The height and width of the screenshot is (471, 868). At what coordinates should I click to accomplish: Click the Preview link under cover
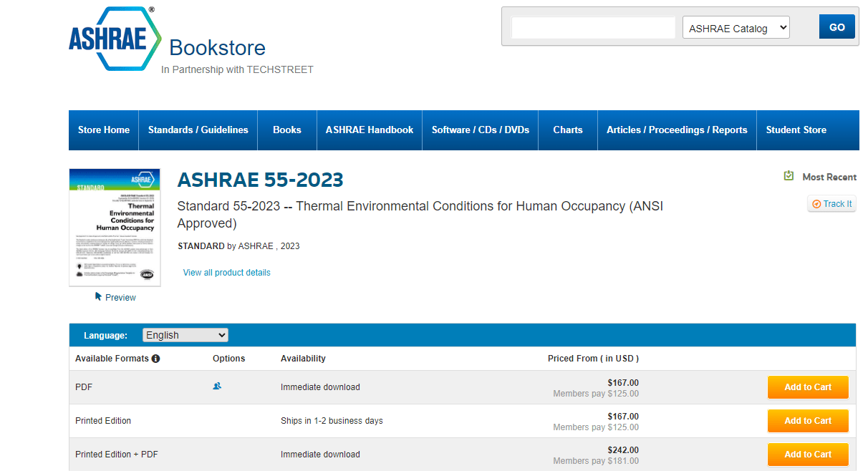click(120, 298)
